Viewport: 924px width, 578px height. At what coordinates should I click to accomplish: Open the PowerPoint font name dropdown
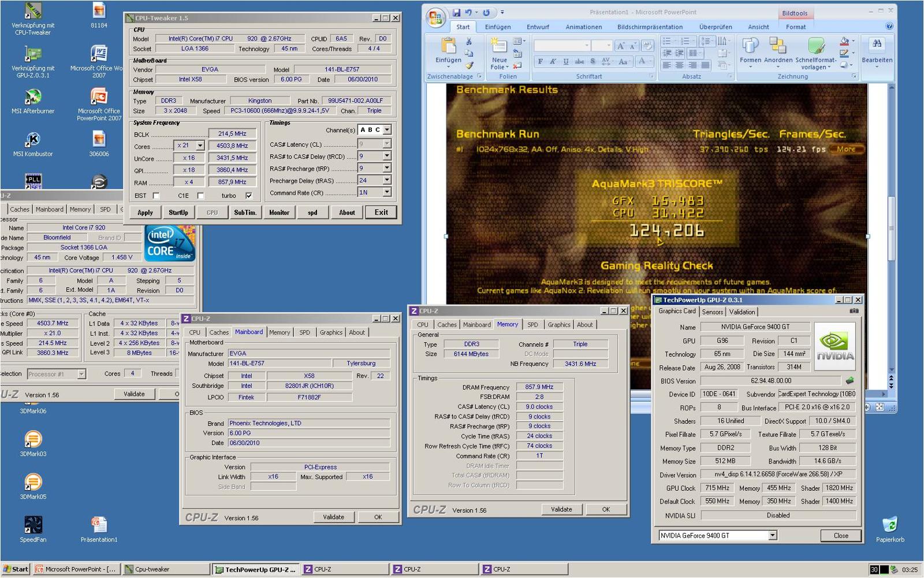[x=587, y=46]
